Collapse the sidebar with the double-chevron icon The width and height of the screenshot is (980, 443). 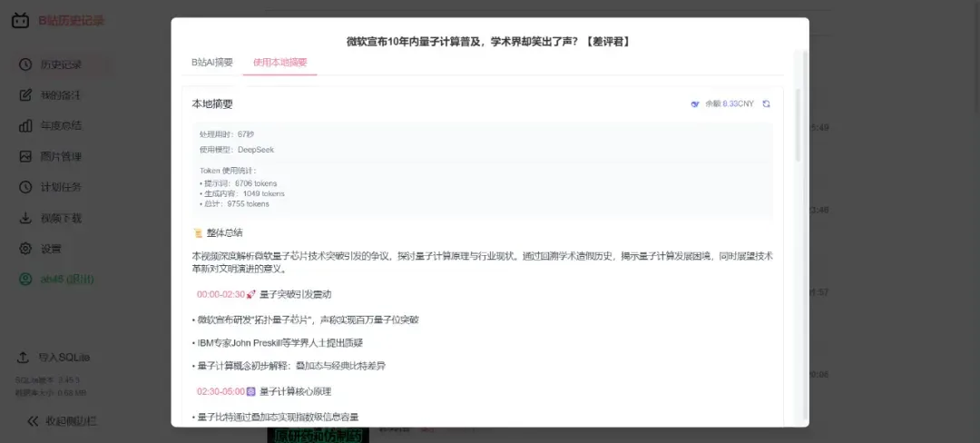[x=33, y=421]
